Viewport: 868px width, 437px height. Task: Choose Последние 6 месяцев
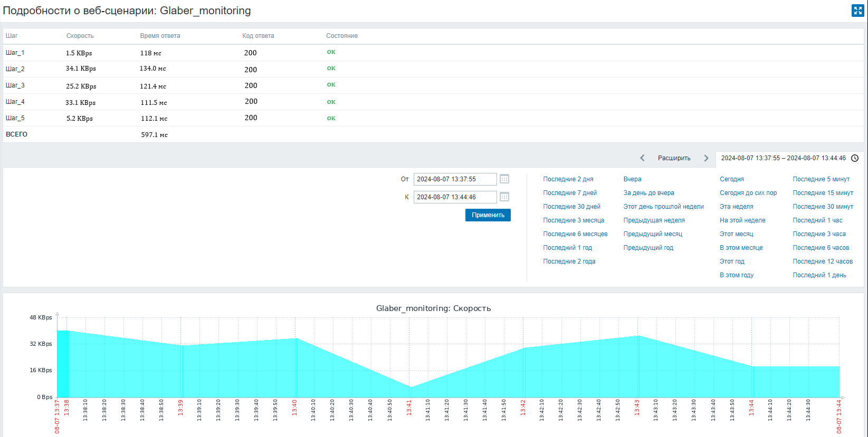click(575, 234)
